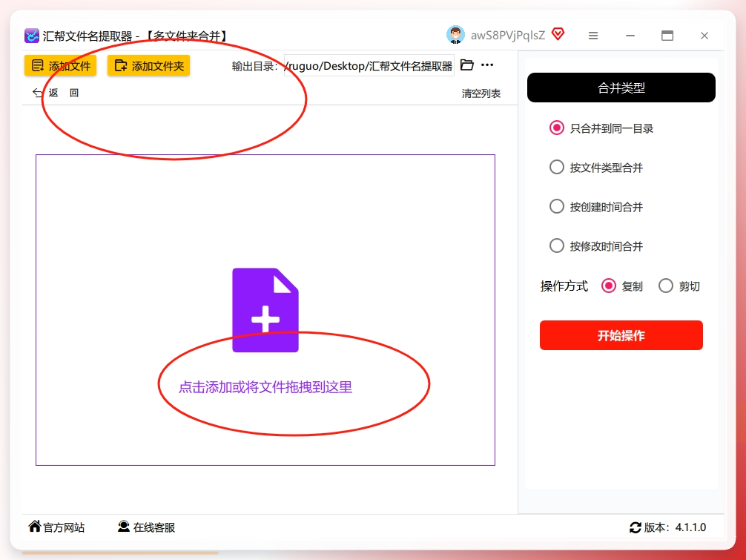746x560 pixels.
Task: Click the version refresh icon
Action: pos(636,527)
